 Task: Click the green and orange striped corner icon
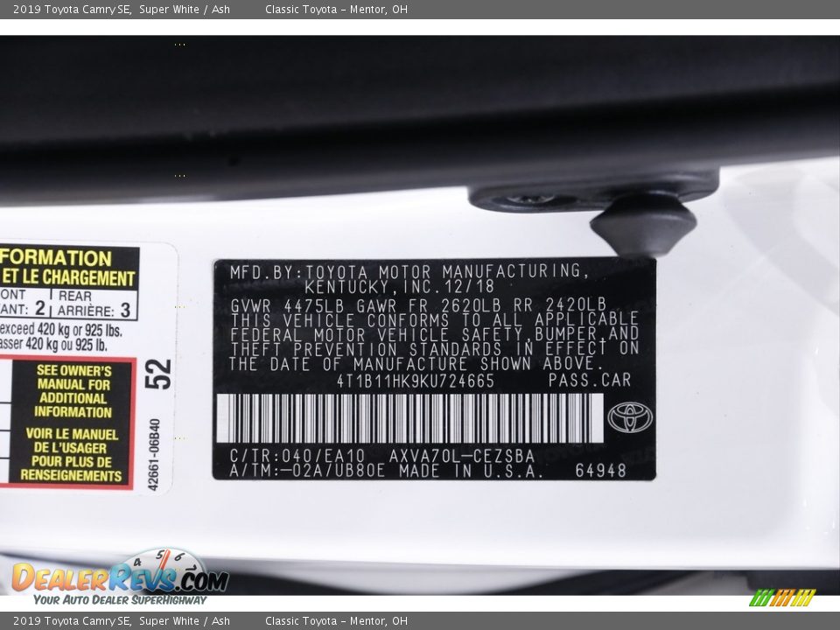(782, 598)
